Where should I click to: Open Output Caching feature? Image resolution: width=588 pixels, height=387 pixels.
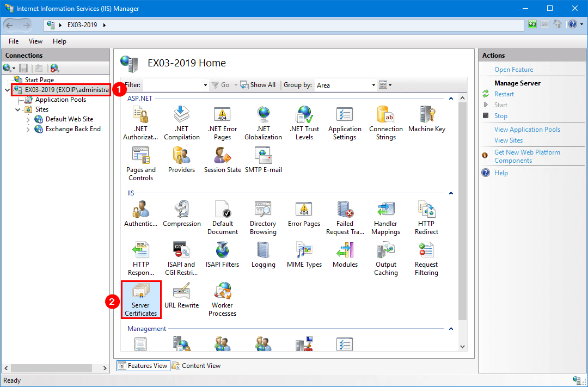[x=386, y=259]
